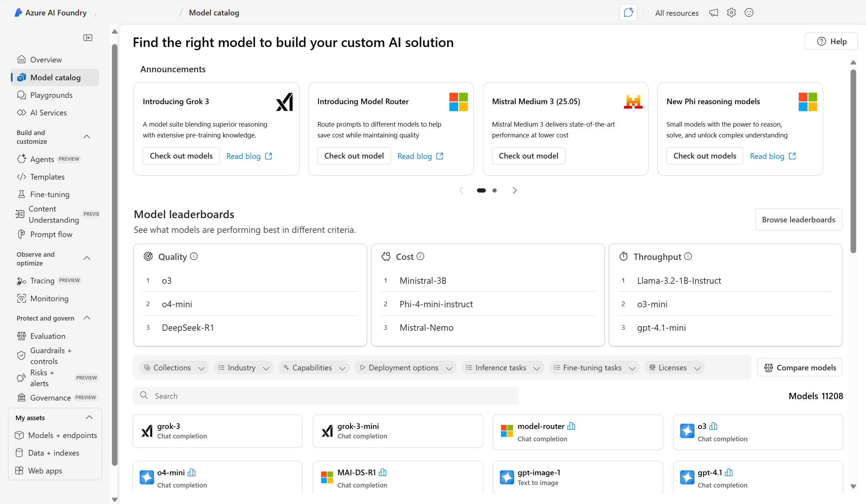Open the Industry filter dropdown
This screenshot has width=866, height=504.
click(243, 368)
